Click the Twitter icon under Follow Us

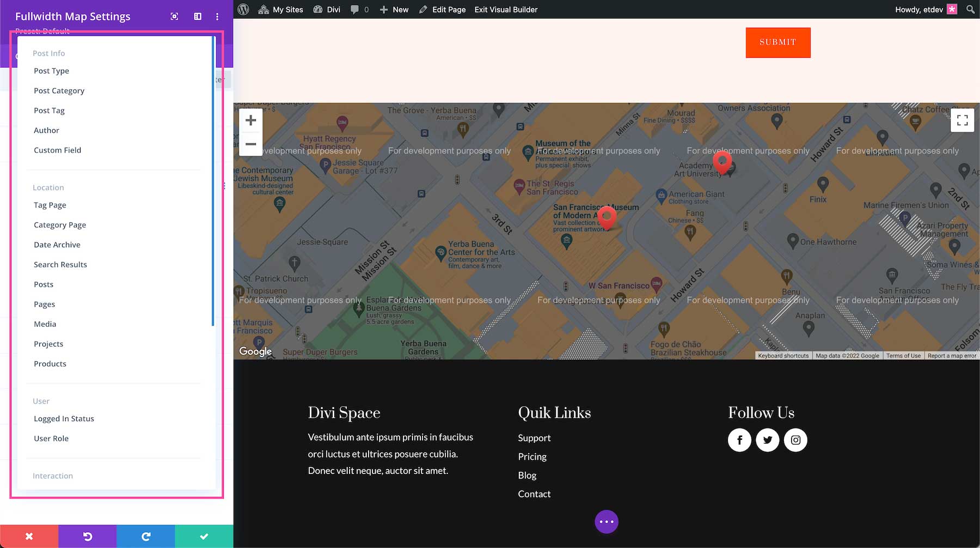tap(768, 440)
